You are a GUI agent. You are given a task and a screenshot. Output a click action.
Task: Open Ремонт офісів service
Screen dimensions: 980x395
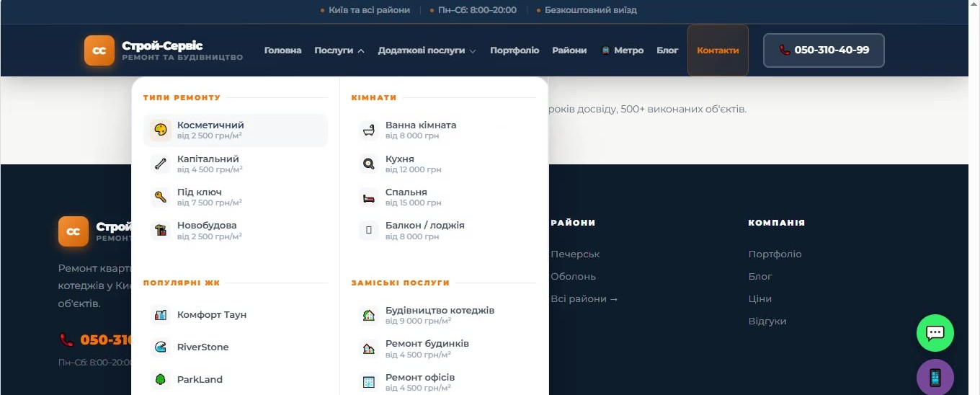(444, 382)
